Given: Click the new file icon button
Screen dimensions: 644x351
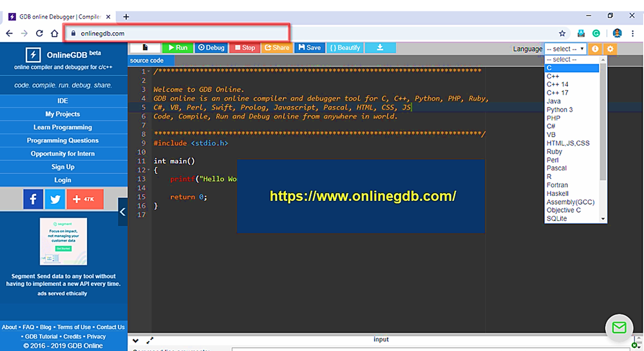Looking at the screenshot, I should coord(145,48).
